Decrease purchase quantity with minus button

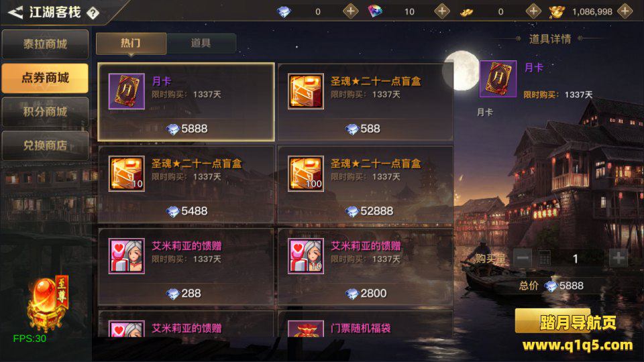pyautogui.click(x=523, y=258)
